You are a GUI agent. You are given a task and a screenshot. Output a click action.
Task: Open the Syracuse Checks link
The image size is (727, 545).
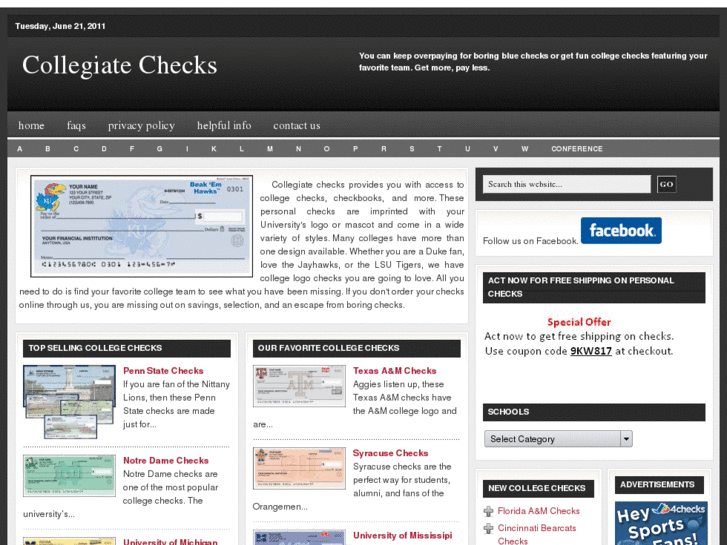pyautogui.click(x=390, y=453)
